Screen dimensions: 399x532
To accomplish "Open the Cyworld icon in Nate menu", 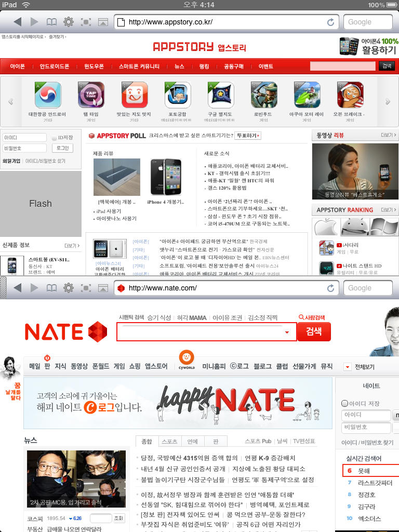I will pyautogui.click(x=187, y=360).
